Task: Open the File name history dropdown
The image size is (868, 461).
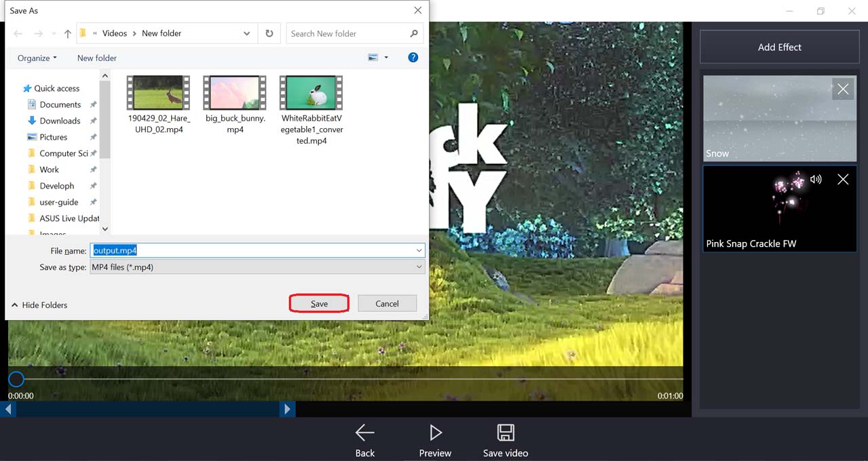Action: coord(419,251)
